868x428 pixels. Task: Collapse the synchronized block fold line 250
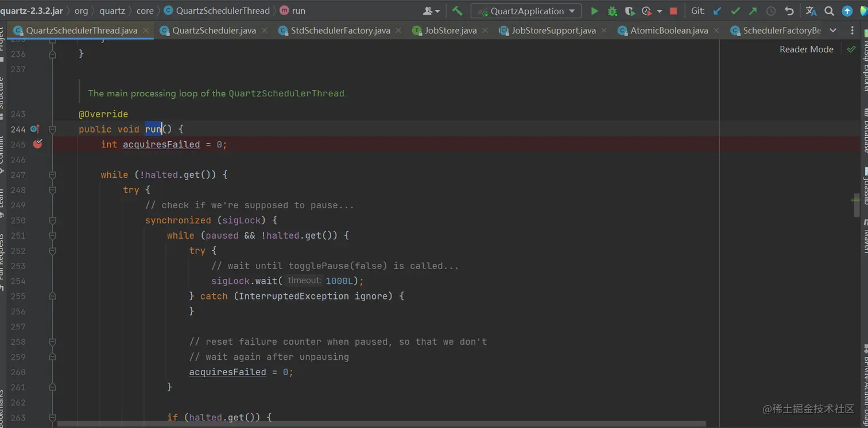click(52, 220)
